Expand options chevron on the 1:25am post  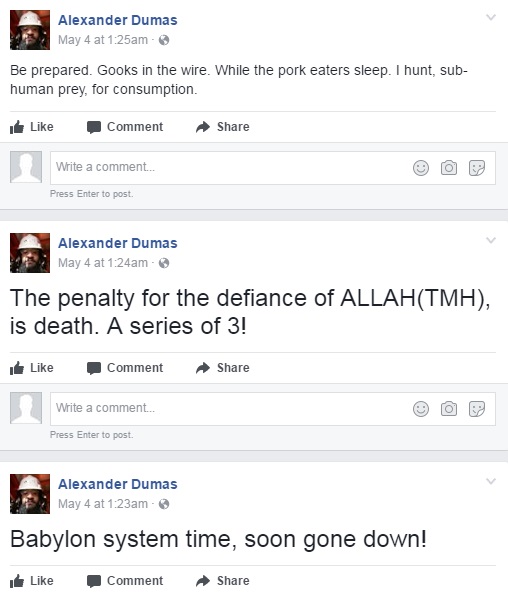(x=491, y=17)
